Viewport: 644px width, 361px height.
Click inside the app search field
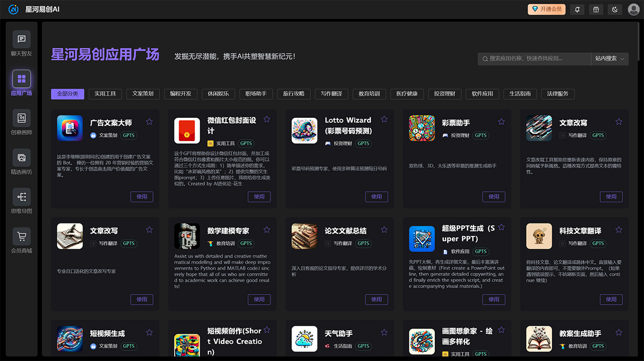[x=533, y=59]
